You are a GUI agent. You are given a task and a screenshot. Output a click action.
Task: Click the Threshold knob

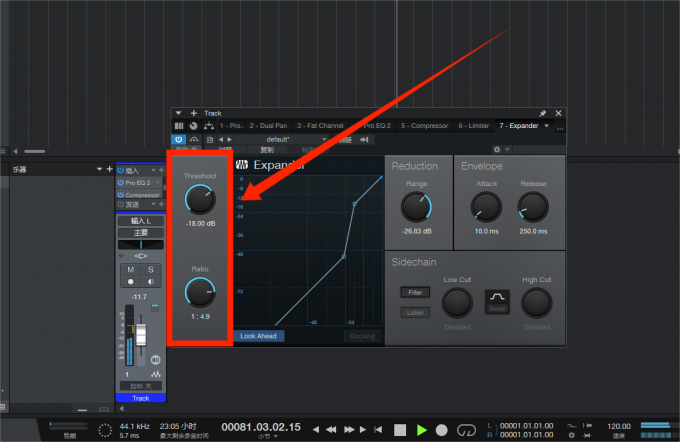200,199
